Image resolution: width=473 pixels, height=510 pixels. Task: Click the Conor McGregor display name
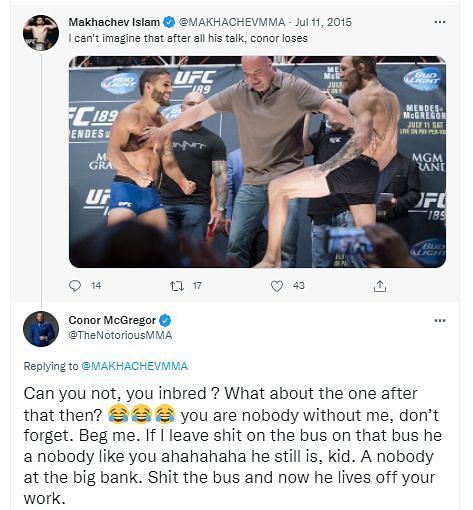point(112,320)
